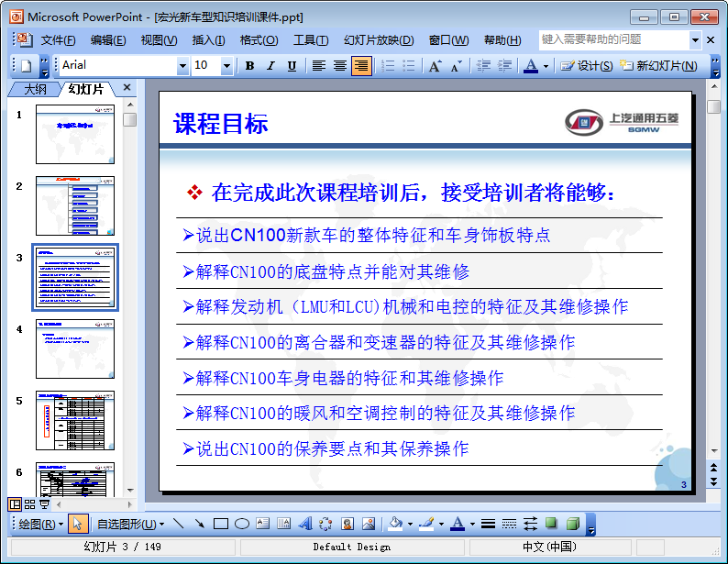Start slide show from current slide
The image size is (728, 564).
45,504
